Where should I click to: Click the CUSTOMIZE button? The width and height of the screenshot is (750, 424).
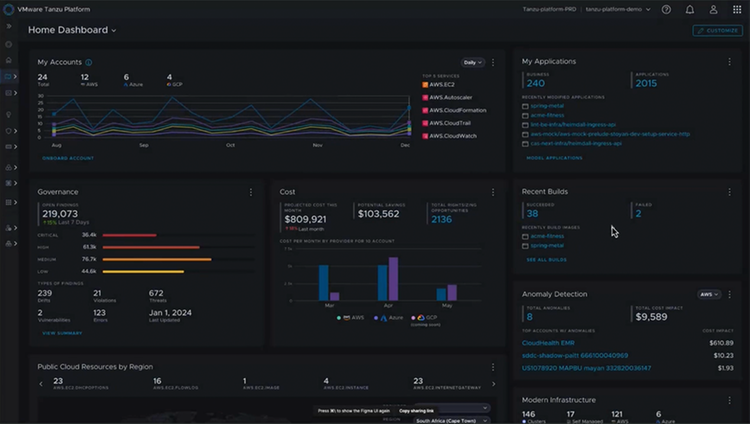point(717,31)
